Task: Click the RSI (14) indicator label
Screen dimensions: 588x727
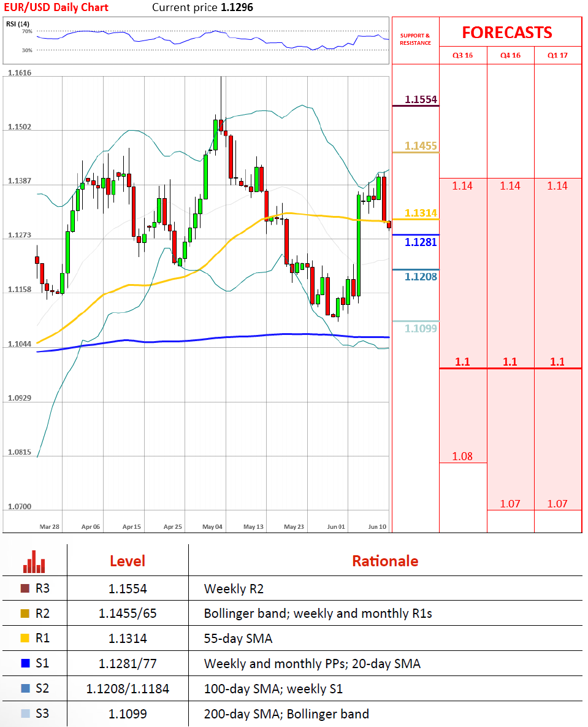Action: [18, 24]
